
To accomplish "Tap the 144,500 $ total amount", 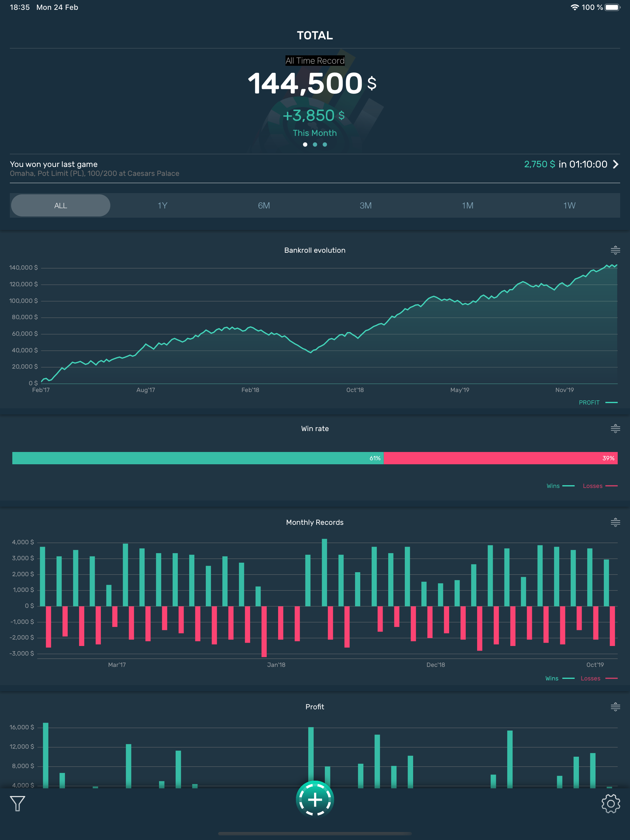I will point(312,83).
